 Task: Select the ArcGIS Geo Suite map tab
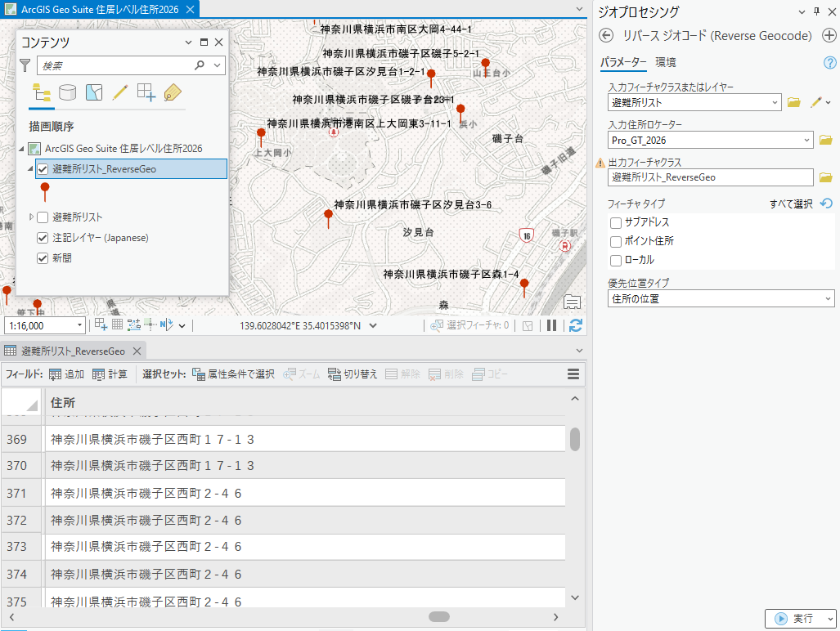100,10
